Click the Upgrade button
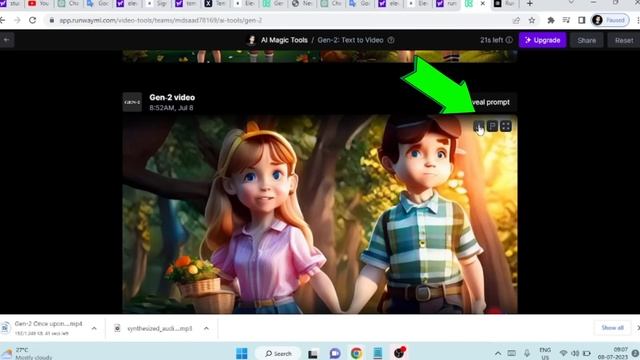Viewport: 640px width, 360px height. click(542, 40)
